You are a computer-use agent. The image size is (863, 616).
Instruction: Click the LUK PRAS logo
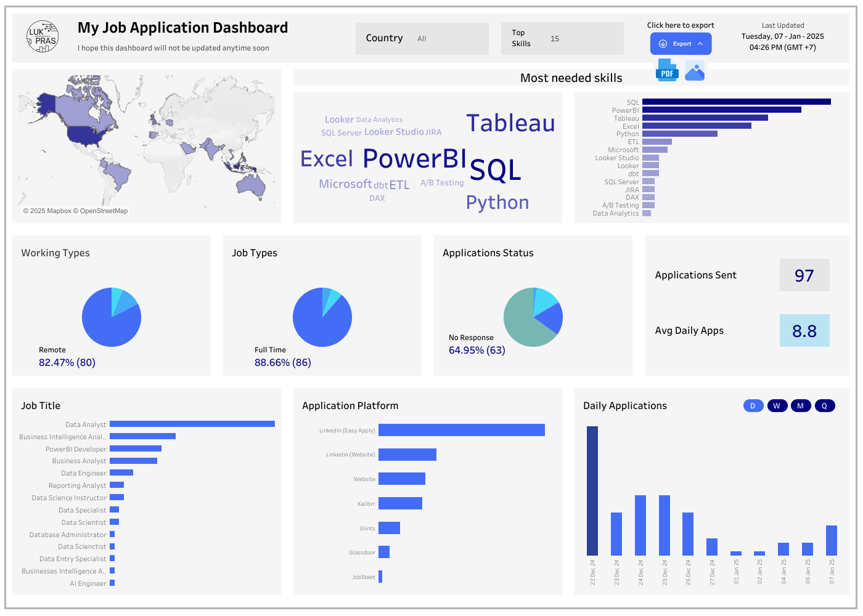tap(43, 36)
